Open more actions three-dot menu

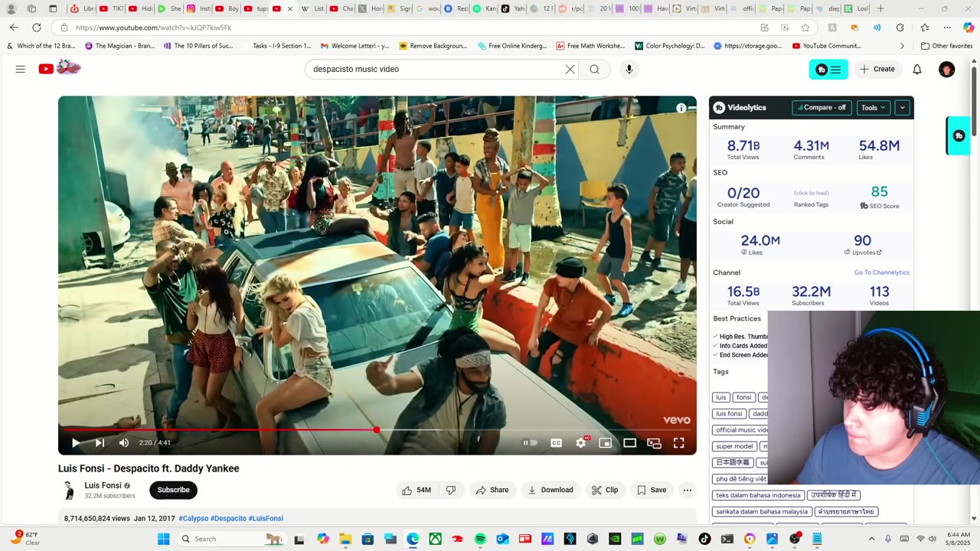pyautogui.click(x=687, y=490)
